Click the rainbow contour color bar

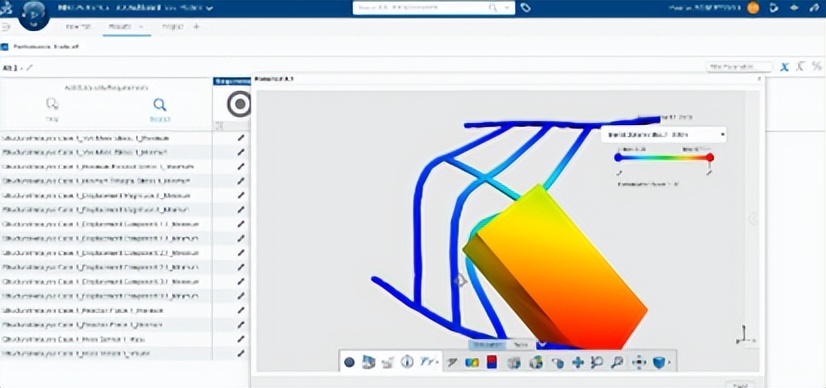(664, 157)
